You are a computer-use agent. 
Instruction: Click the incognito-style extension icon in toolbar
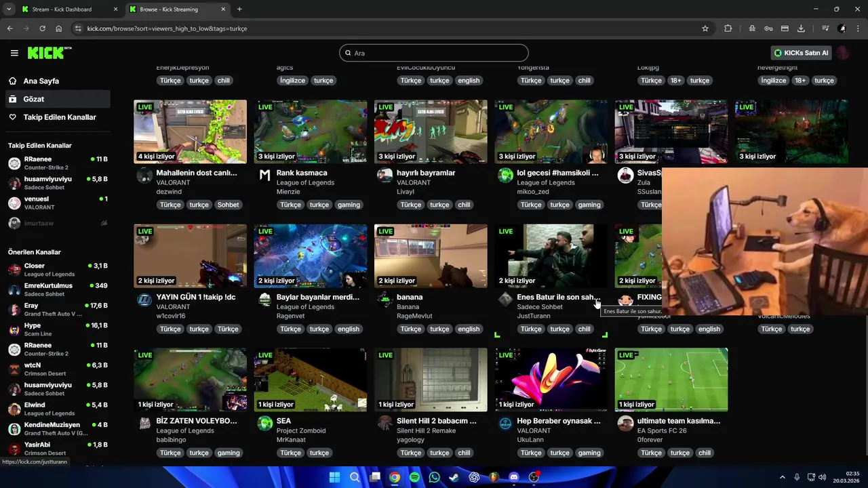pyautogui.click(x=752, y=28)
